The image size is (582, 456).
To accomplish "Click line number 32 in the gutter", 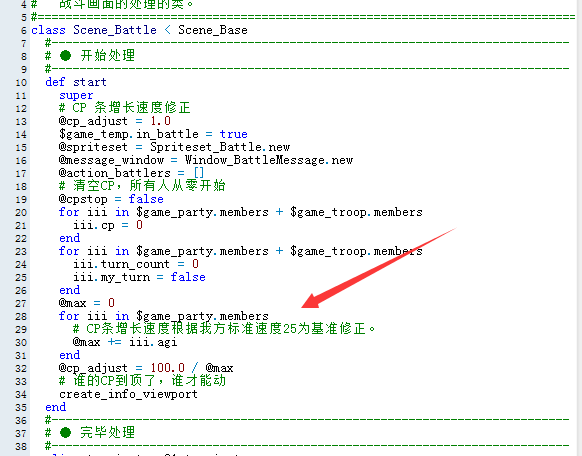I will point(21,368).
